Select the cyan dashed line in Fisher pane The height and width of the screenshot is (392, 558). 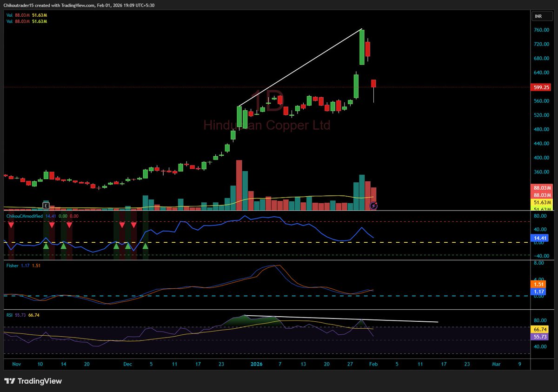coord(265,296)
